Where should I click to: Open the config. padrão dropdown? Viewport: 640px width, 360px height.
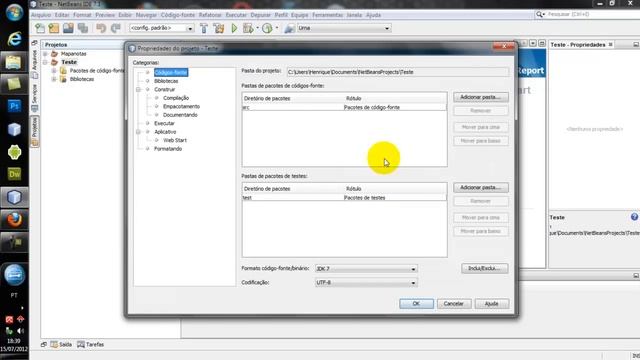tap(162, 28)
